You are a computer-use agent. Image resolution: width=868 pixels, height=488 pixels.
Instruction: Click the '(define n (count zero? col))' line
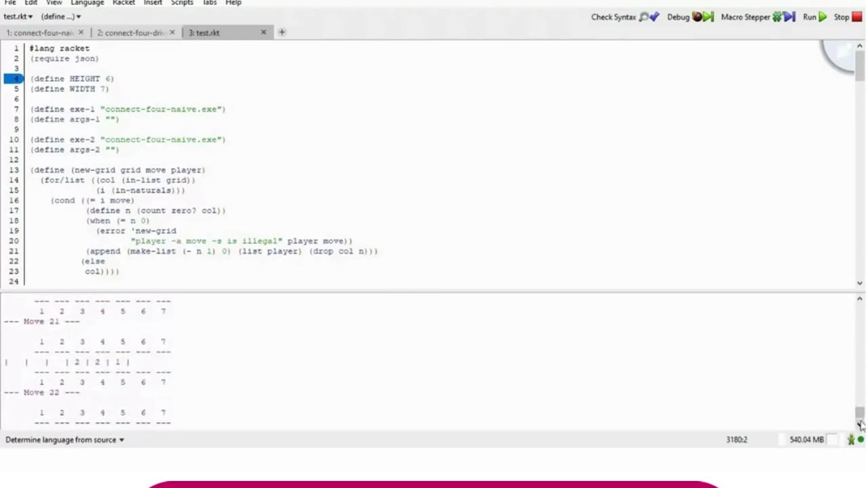tap(156, 211)
